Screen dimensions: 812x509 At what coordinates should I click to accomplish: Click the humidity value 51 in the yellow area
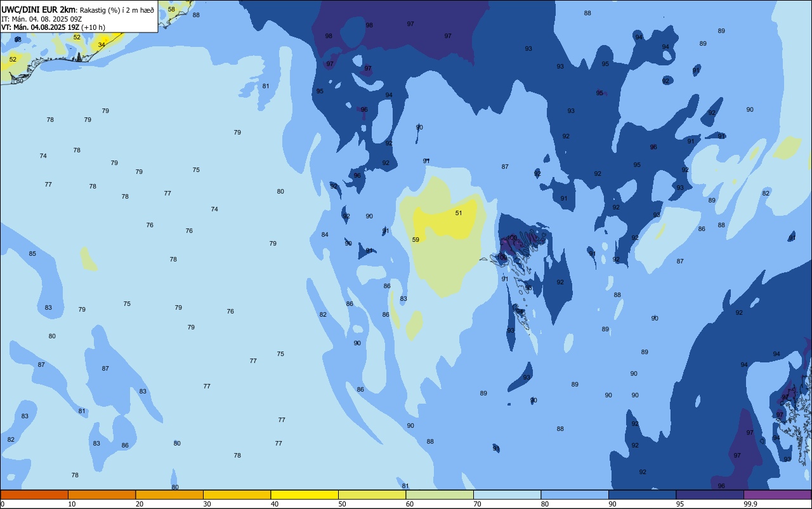(459, 213)
